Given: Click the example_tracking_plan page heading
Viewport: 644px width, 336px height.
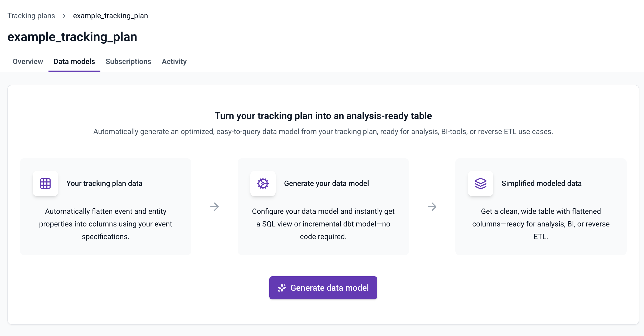Looking at the screenshot, I should pyautogui.click(x=72, y=37).
